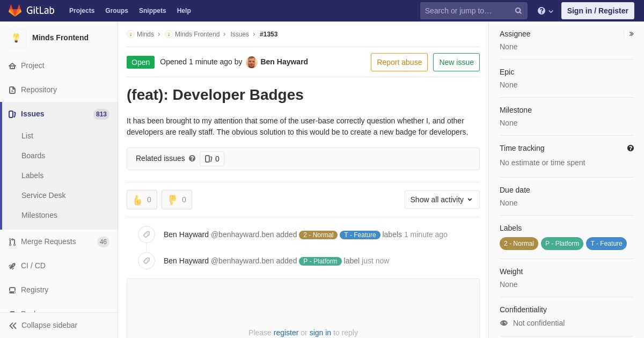
Task: Click the Minds Frontend breadcrumb icon
Action: point(169,34)
